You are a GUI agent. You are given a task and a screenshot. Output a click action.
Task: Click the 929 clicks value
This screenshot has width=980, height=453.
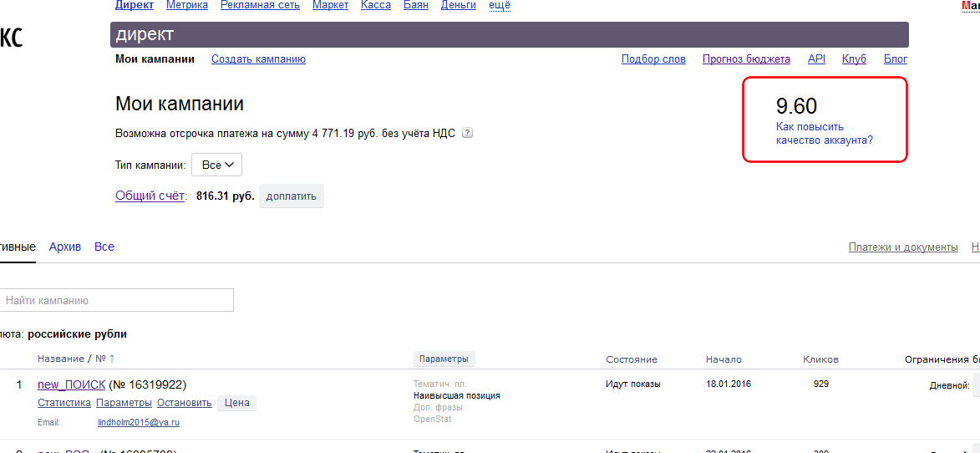tap(821, 384)
